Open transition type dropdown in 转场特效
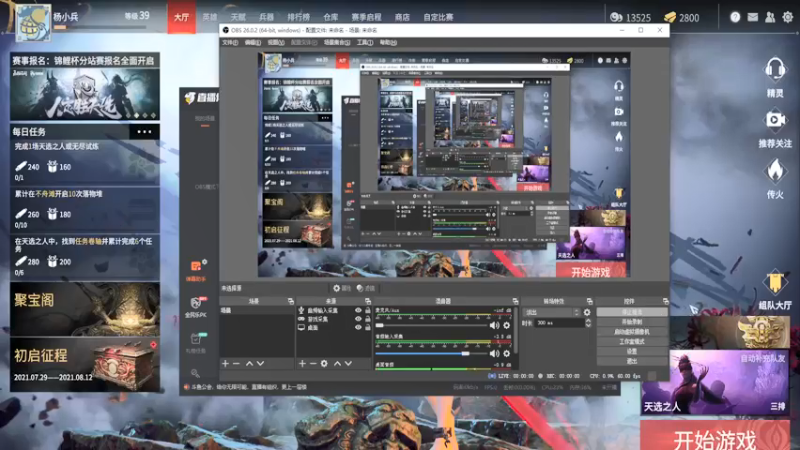Screen dimensions: 800x450 (552, 312)
